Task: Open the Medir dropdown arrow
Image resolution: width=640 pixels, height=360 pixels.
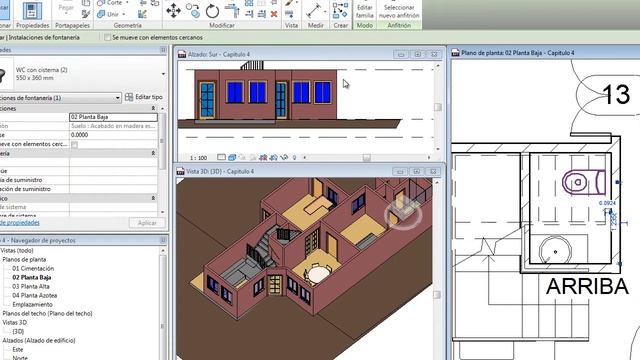Action: 325,11
